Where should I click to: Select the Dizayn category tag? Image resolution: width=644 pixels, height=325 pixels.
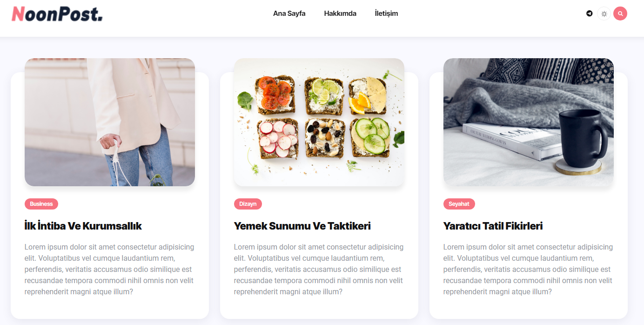(x=248, y=204)
